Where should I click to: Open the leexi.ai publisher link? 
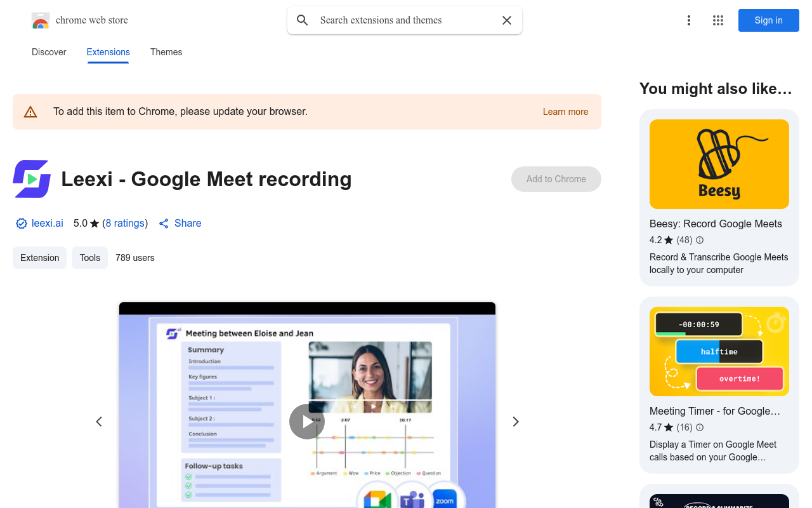coord(48,224)
